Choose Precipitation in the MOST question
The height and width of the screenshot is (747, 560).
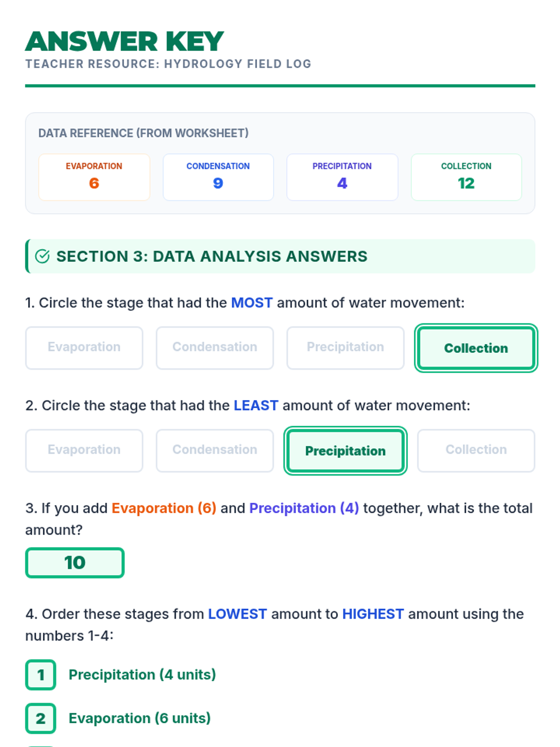[x=345, y=347]
